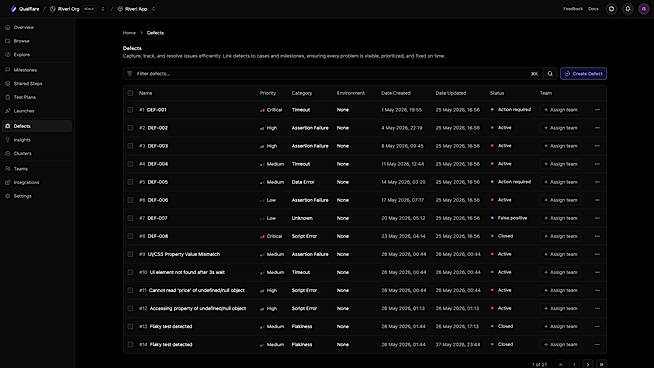Viewport: 654px width, 368px height.
Task: Go to next page arrow
Action: click(x=588, y=364)
